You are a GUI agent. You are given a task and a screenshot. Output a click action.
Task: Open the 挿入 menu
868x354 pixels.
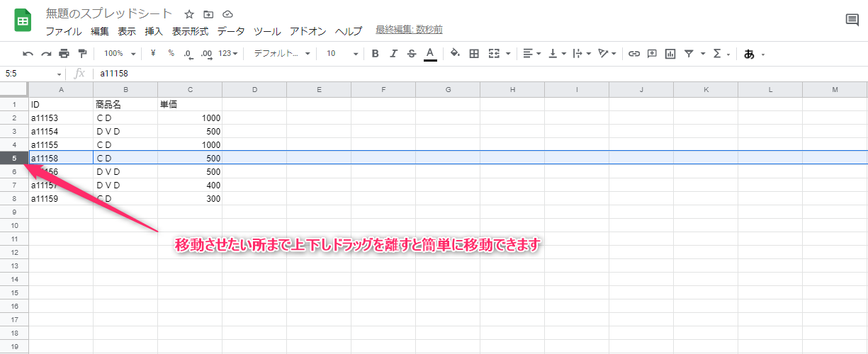point(154,31)
